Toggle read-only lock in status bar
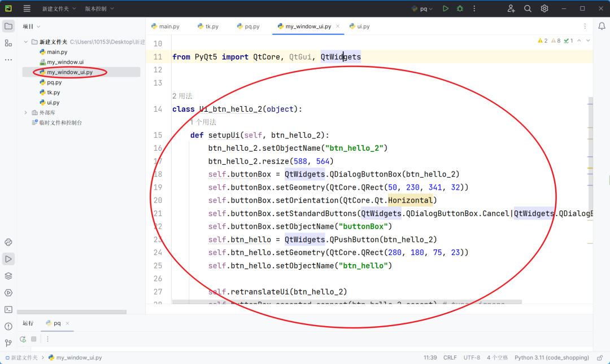610x364 pixels. point(600,357)
